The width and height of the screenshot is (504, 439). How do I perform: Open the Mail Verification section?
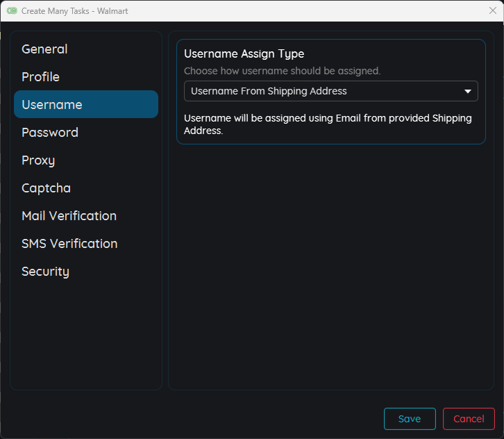pos(69,216)
